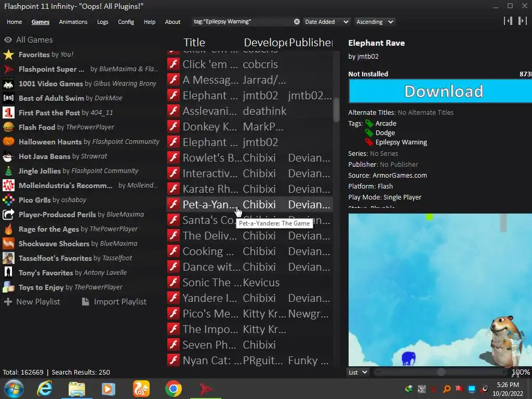Open Windows Explorer folder from taskbar
Image resolution: width=532 pixels, height=399 pixels.
point(77,389)
